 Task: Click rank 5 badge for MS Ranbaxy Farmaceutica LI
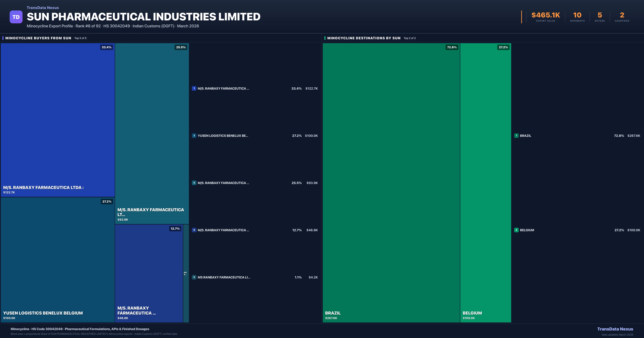pos(194,277)
